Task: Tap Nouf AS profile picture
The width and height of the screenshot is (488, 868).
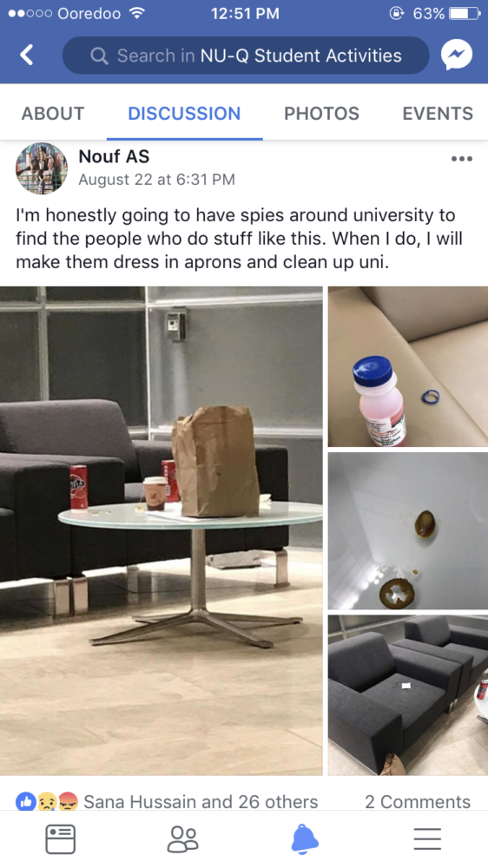Action: [42, 168]
